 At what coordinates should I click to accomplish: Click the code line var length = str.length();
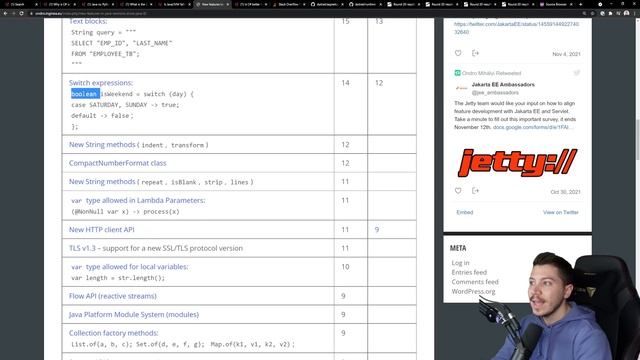[x=118, y=278]
